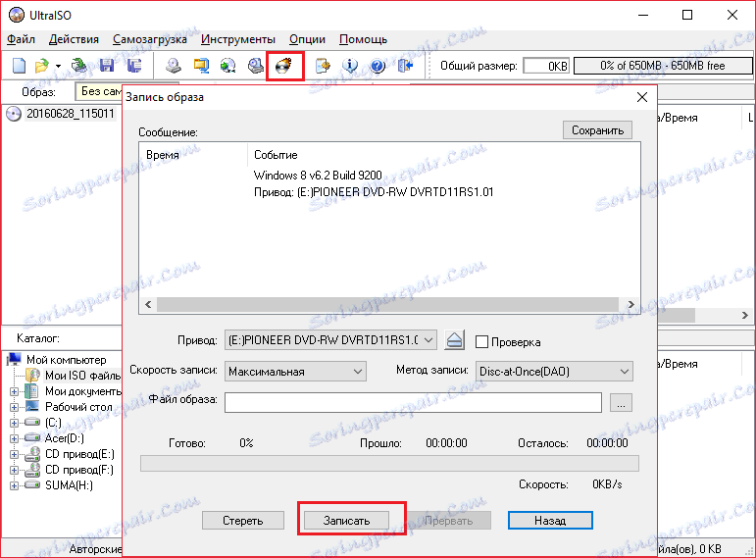Enable the Проверка checkbox
Screen dimensions: 756x558
coord(481,342)
